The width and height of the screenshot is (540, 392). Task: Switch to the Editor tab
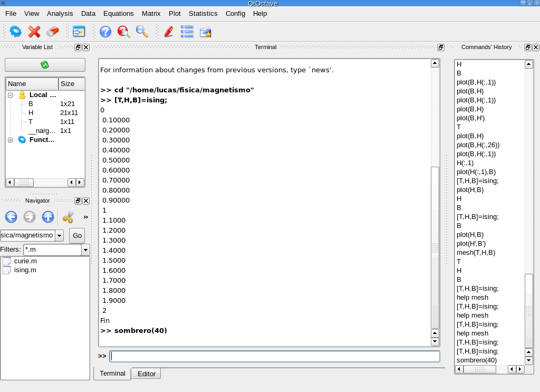click(147, 374)
